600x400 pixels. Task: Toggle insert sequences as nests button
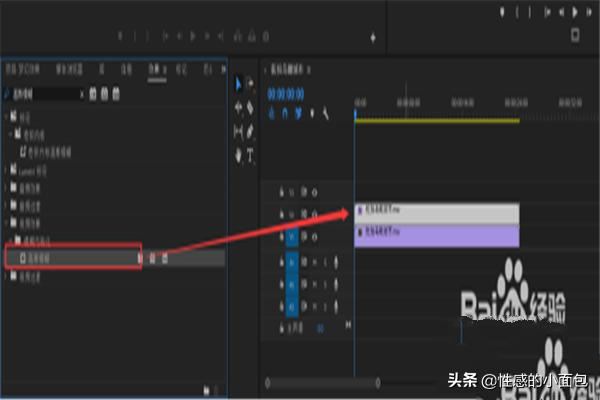[272, 113]
